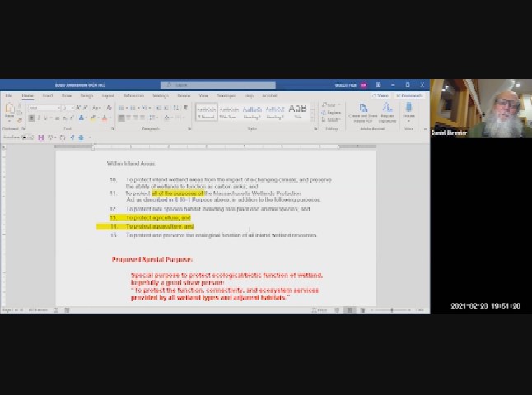Click the Create and Share Adobe PDF icon
The width and height of the screenshot is (532, 395).
point(363,111)
